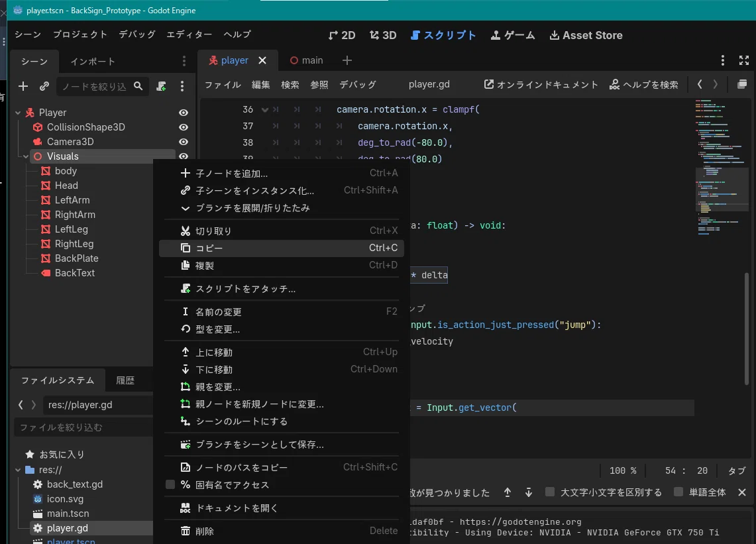Image resolution: width=756 pixels, height=544 pixels.
Task: Click the code editor vertical scrollbar
Action: coord(747,328)
